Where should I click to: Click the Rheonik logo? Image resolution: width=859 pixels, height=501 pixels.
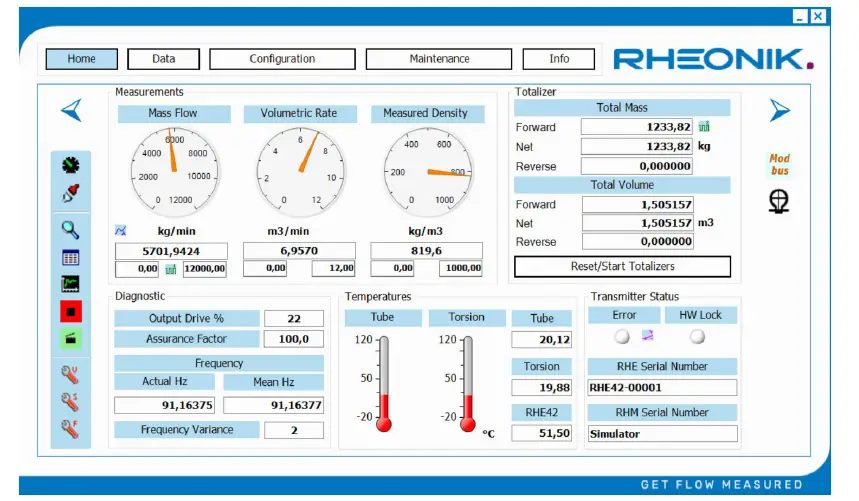(x=713, y=59)
